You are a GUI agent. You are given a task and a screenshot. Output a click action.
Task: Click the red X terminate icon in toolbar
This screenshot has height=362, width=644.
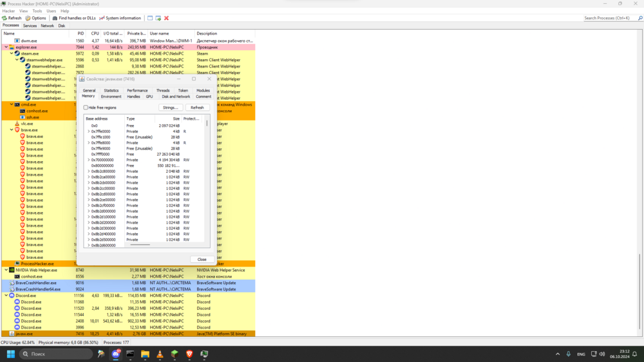click(x=166, y=18)
